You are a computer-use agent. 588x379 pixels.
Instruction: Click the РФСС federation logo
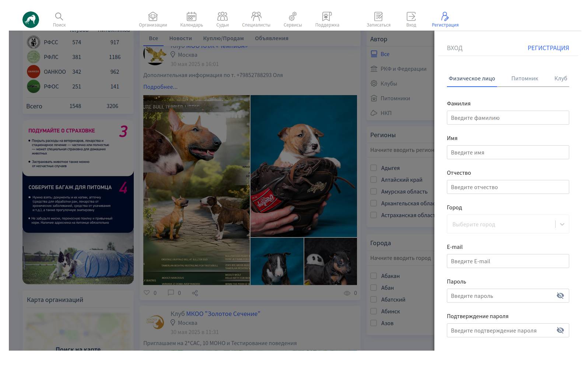34,42
